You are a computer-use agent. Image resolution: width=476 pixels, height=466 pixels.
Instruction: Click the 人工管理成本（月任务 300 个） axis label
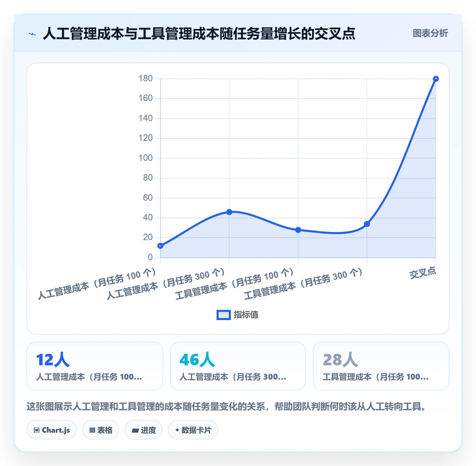pos(166,283)
